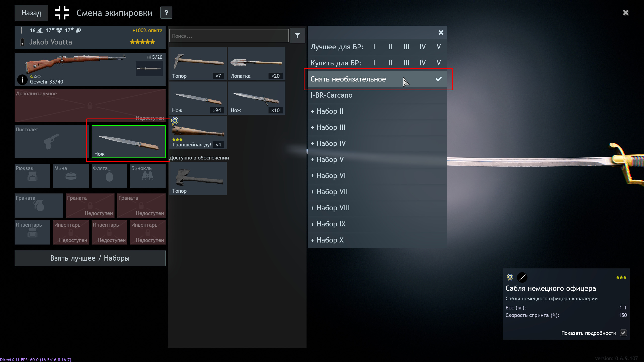
Task: Click the Поиск search field
Action: (229, 36)
